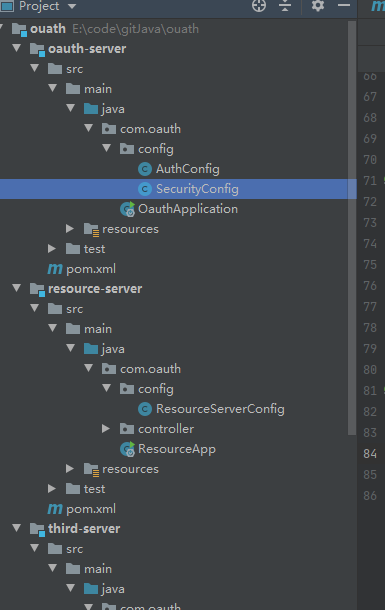Viewport: 385px width, 610px height.
Task: Click the SecurityConfig class icon
Action: 145,189
